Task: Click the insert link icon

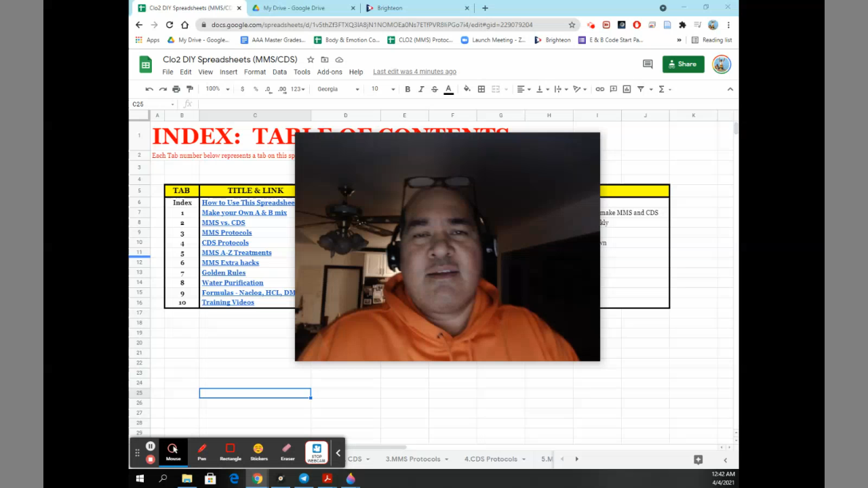Action: (599, 89)
